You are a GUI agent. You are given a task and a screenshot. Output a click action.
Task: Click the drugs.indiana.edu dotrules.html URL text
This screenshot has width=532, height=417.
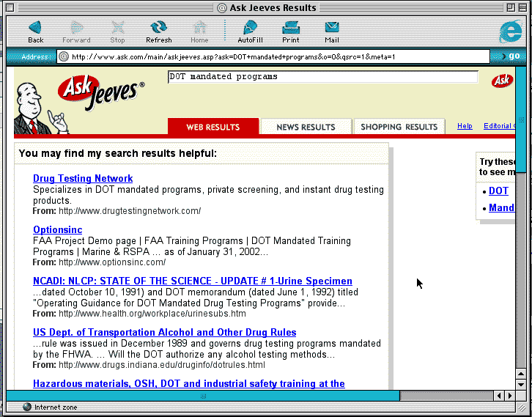[x=162, y=365]
